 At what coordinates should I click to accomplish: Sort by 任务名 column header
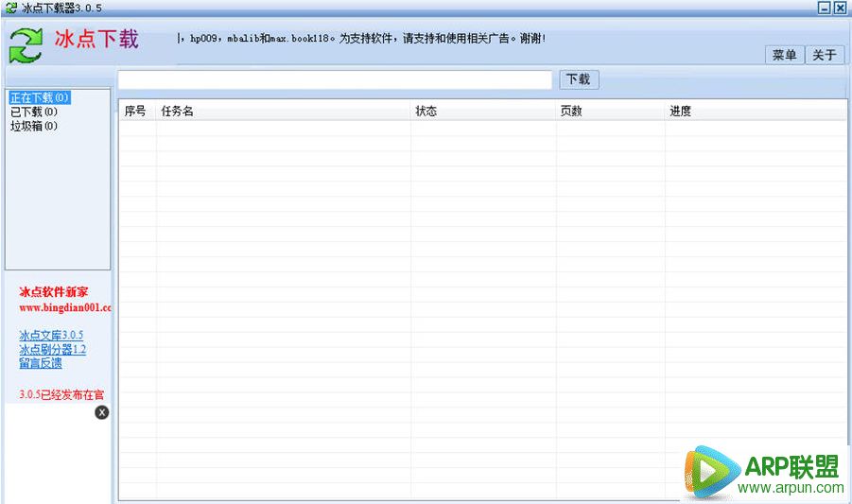(x=283, y=111)
